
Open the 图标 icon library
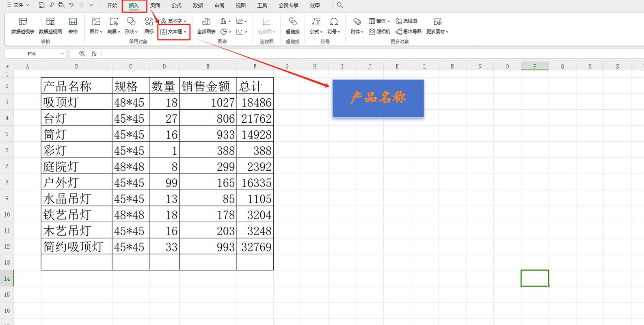[x=149, y=26]
